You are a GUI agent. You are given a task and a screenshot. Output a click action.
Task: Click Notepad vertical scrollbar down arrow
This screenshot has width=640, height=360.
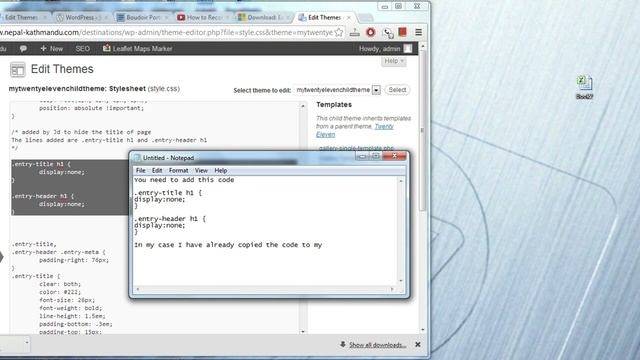(x=401, y=281)
